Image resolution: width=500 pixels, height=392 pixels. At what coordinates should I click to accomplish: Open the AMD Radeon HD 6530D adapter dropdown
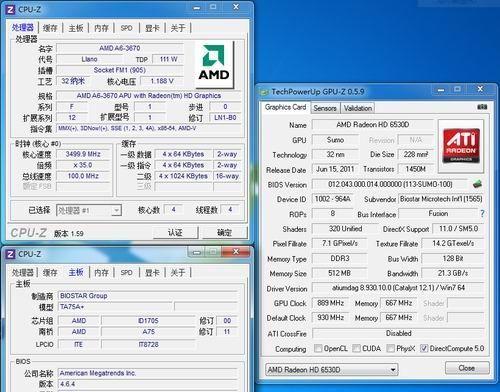pos(332,369)
